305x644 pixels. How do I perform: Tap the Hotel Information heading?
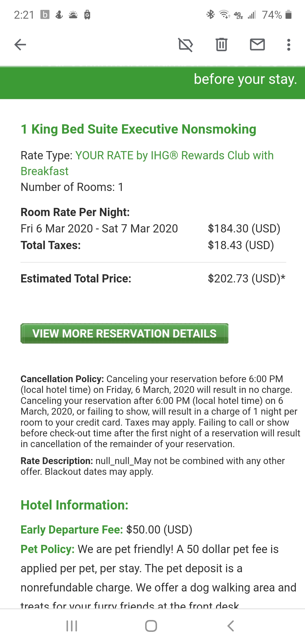[x=75, y=505]
